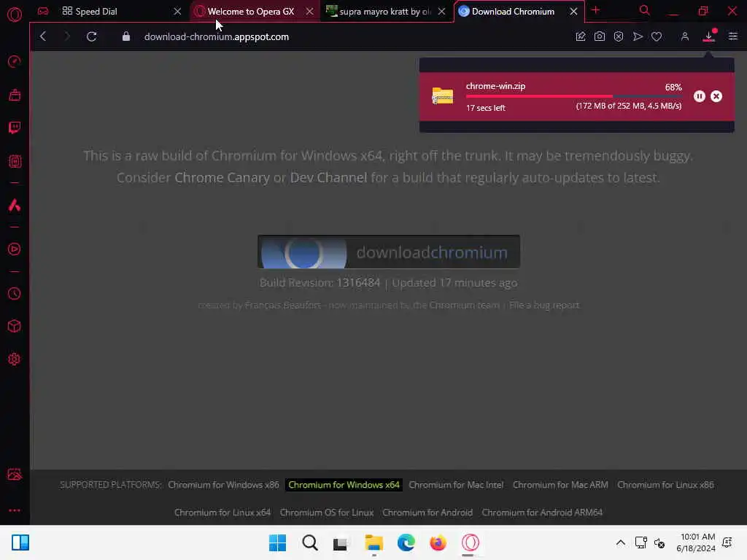The height and width of the screenshot is (560, 747).
Task: Open the Player icon in sidebar
Action: coord(15,249)
